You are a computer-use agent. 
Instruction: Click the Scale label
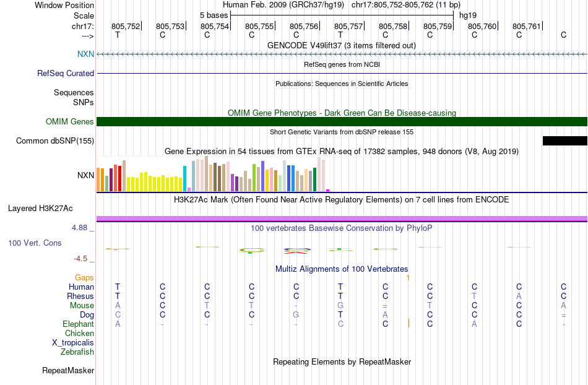click(x=84, y=15)
